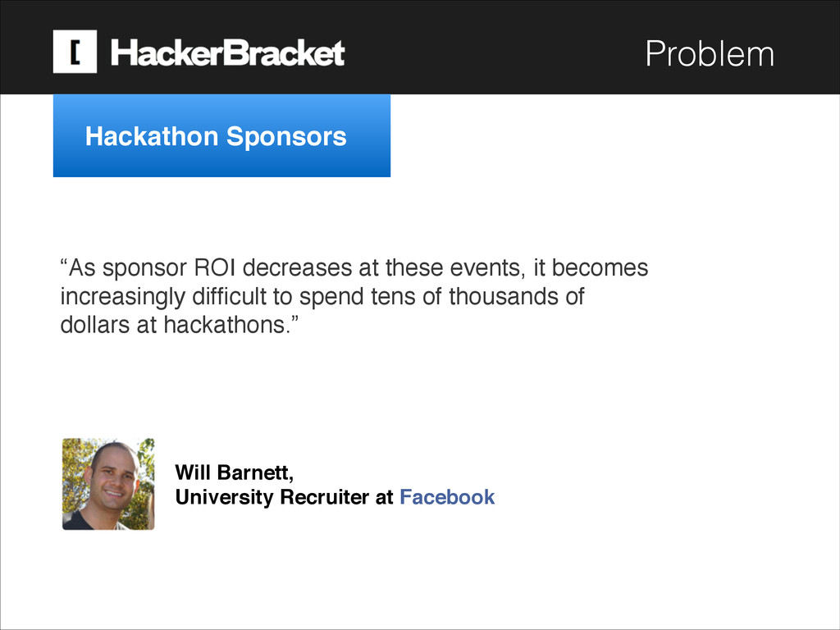Click the quote's first line about sponsor

[x=353, y=269]
